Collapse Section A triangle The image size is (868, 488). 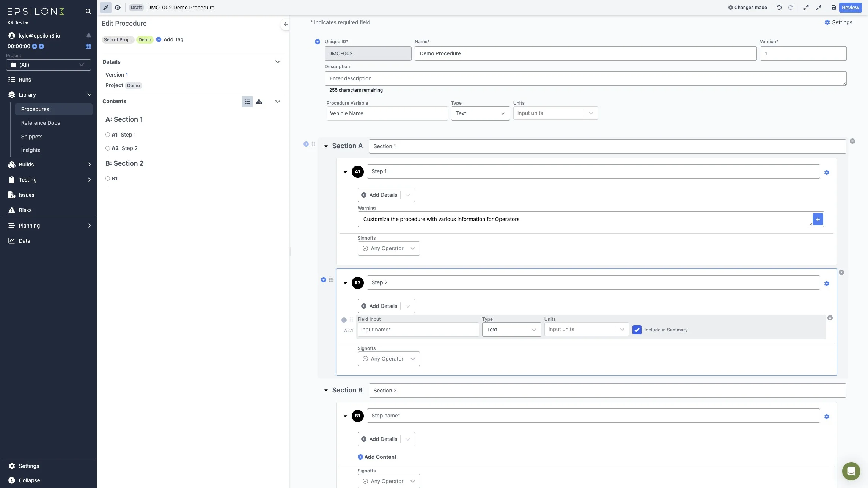(x=326, y=146)
